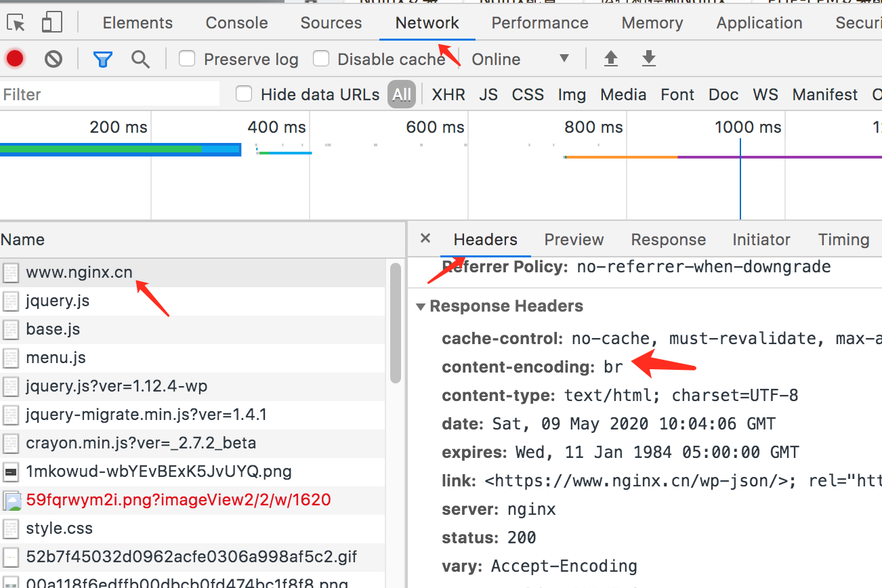Screen dimensions: 882x588
Task: Collapse the Response Headers section
Action: coord(421,306)
